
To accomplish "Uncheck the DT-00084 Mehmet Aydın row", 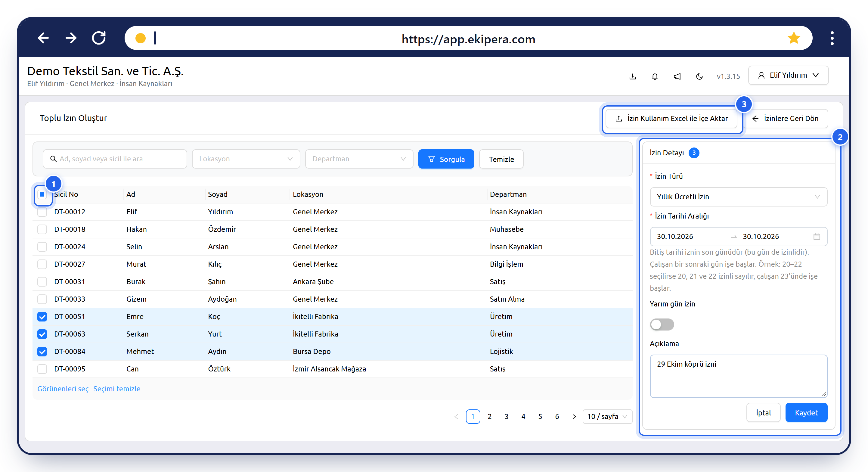I will (x=42, y=352).
